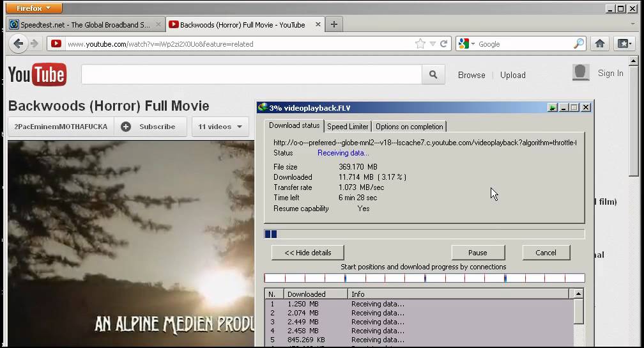Click the page scrollbar up arrow
Image resolution: width=644 pixels, height=348 pixels.
pos(633,61)
